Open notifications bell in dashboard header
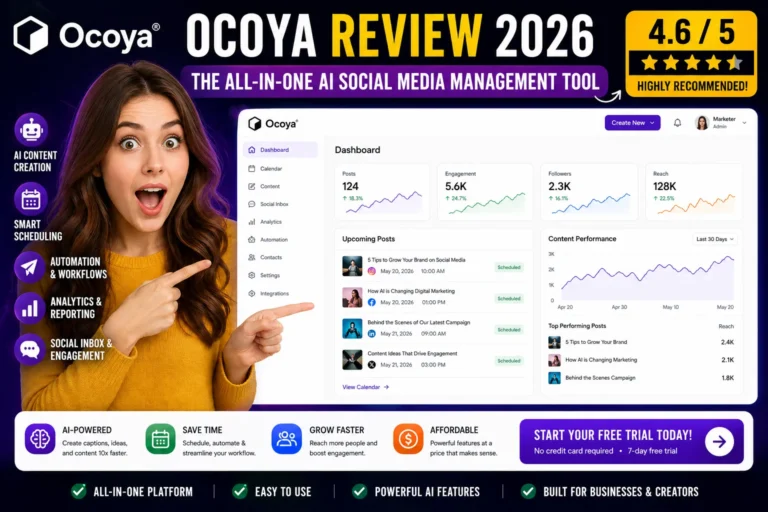The width and height of the screenshot is (768, 512). (x=677, y=123)
